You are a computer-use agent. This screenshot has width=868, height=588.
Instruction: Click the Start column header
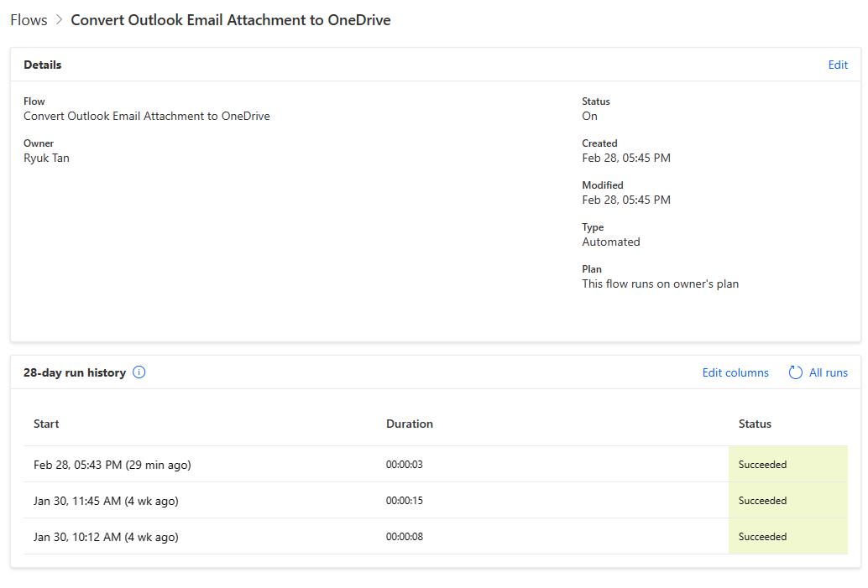click(46, 424)
